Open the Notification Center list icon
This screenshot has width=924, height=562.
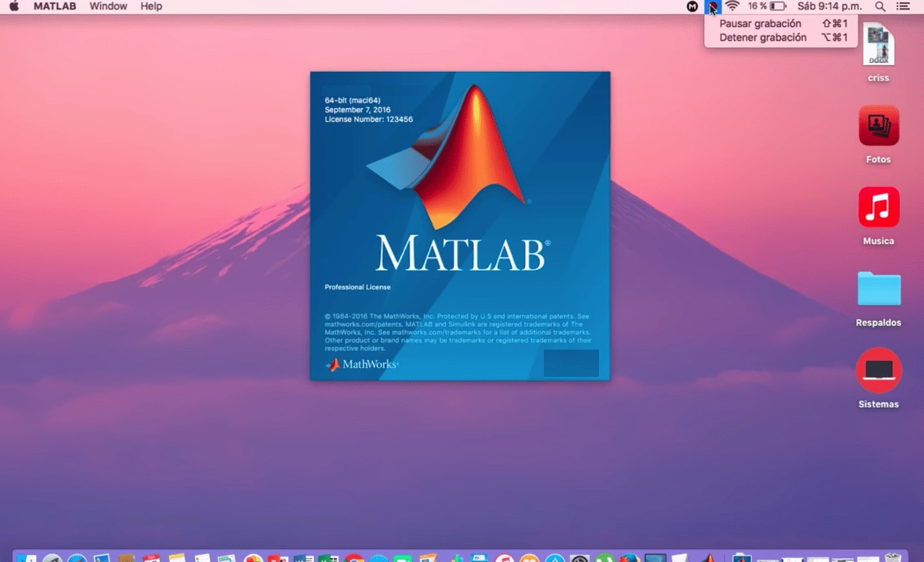click(x=903, y=6)
